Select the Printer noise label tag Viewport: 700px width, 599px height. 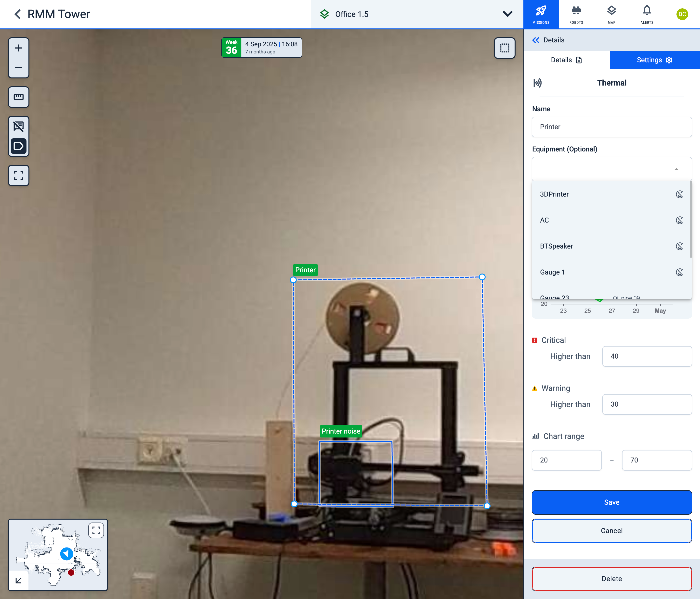click(340, 431)
